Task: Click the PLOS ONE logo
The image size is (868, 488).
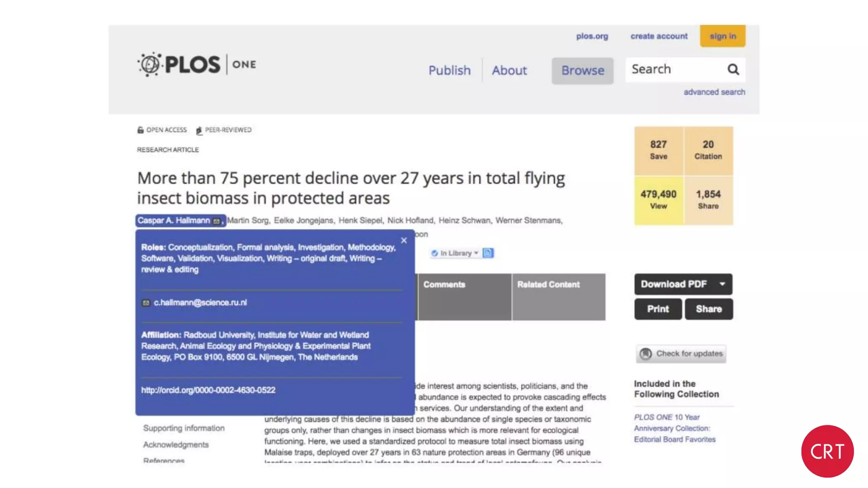Action: (x=197, y=65)
